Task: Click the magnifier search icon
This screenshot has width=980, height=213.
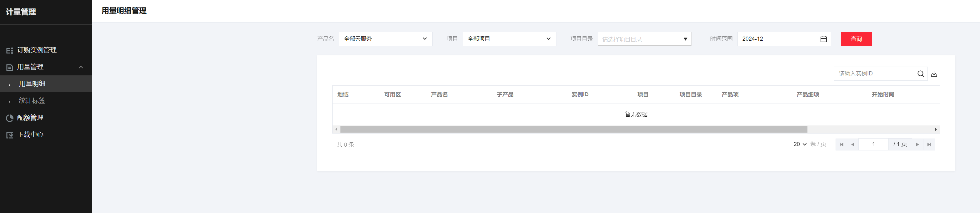Action: click(920, 74)
